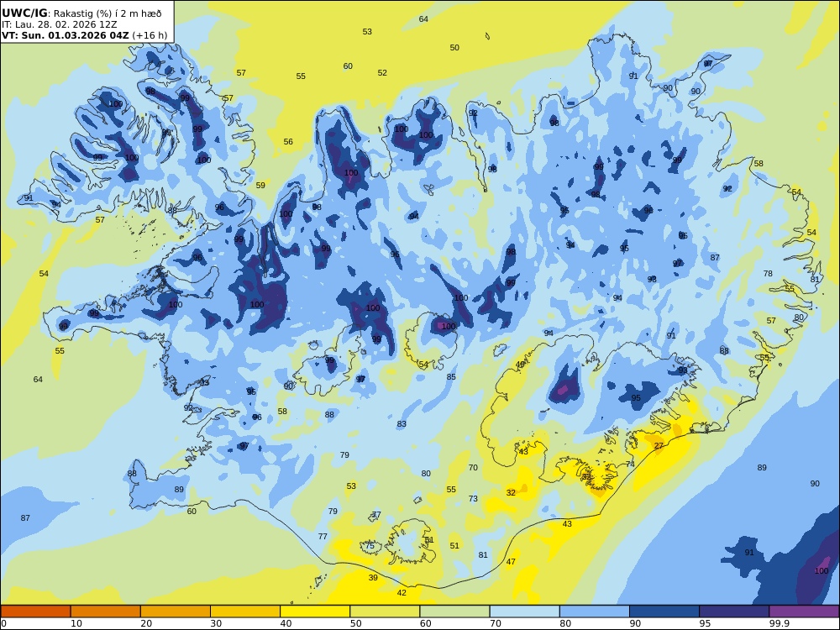Select the "47" humidity value on the map
840x630 pixels.
[511, 562]
